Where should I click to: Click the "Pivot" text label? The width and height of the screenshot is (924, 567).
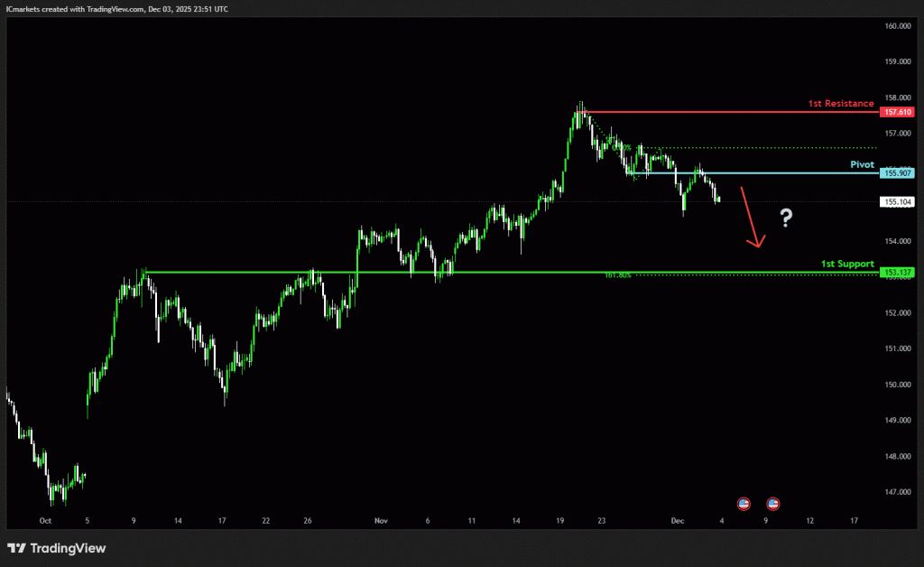pyautogui.click(x=862, y=165)
